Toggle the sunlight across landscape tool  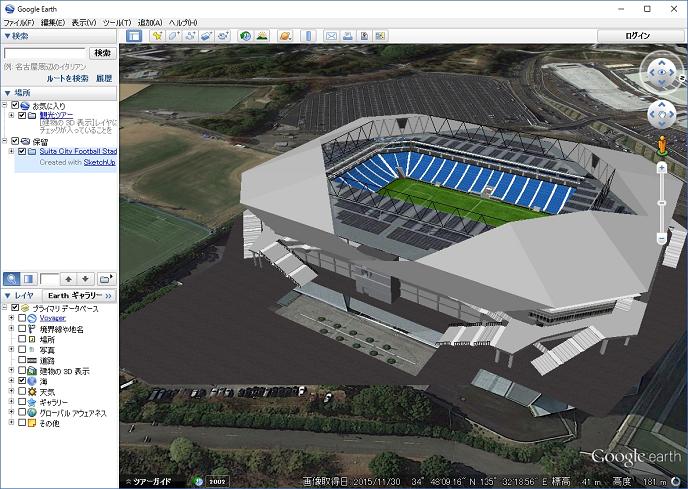262,36
